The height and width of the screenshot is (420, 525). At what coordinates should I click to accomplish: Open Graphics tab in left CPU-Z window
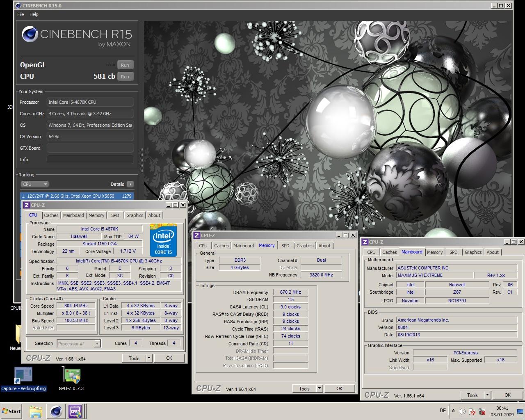pos(135,215)
